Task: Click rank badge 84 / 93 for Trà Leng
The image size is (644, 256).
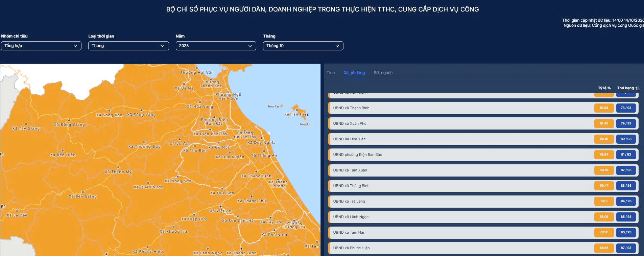Action: (x=626, y=201)
